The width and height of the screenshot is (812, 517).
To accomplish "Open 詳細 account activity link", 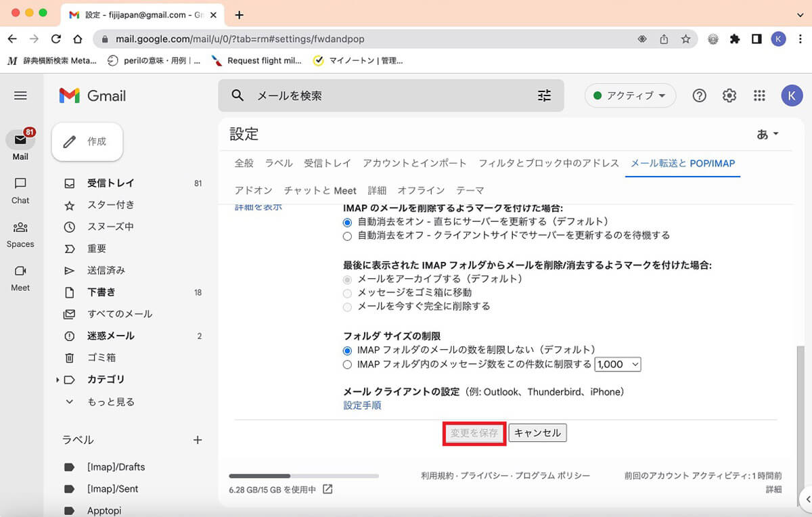I will click(774, 489).
